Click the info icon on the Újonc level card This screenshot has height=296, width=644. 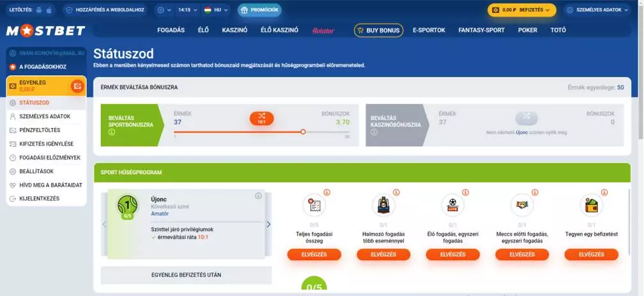pyautogui.click(x=258, y=196)
